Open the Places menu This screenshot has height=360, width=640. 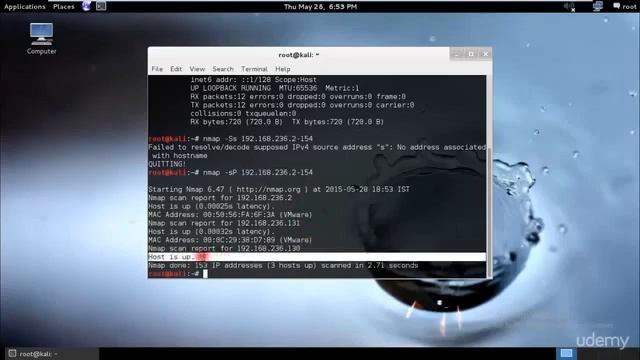tap(64, 7)
